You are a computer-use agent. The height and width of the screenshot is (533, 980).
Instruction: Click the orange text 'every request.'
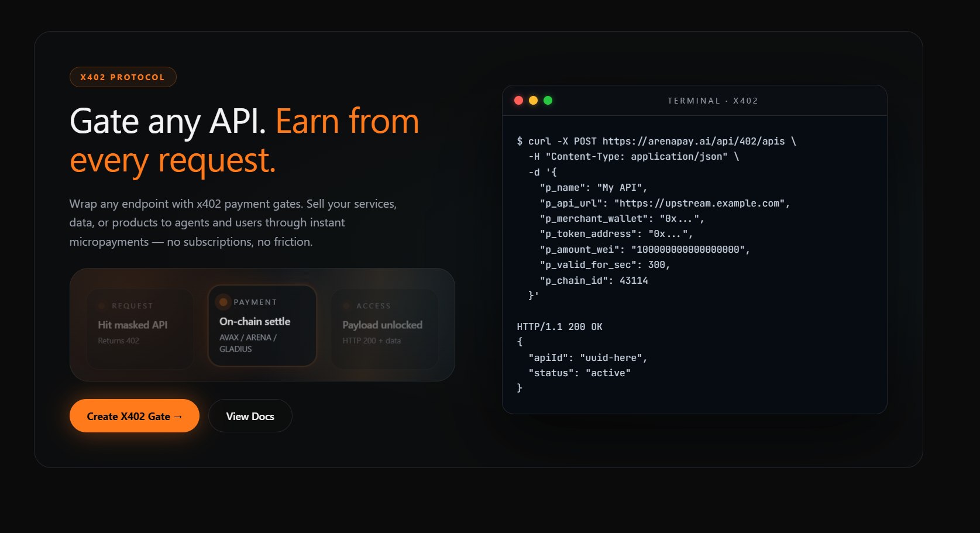click(x=173, y=160)
